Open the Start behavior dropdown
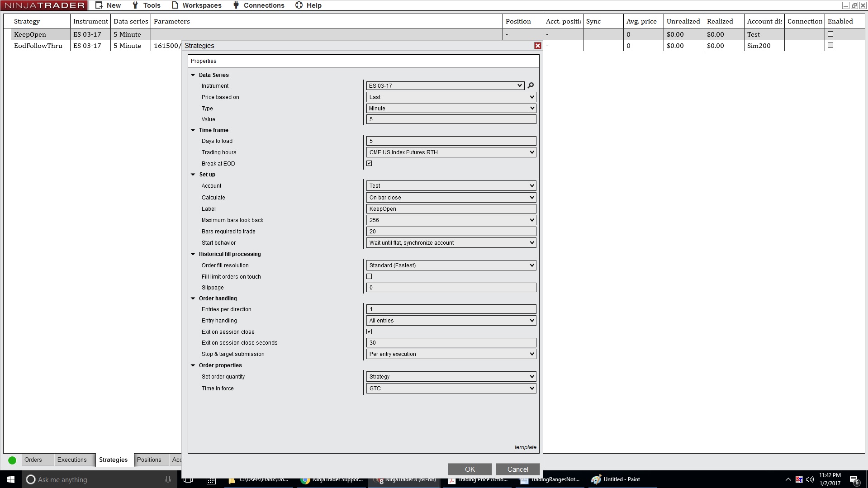This screenshot has width=868, height=488. [x=451, y=243]
